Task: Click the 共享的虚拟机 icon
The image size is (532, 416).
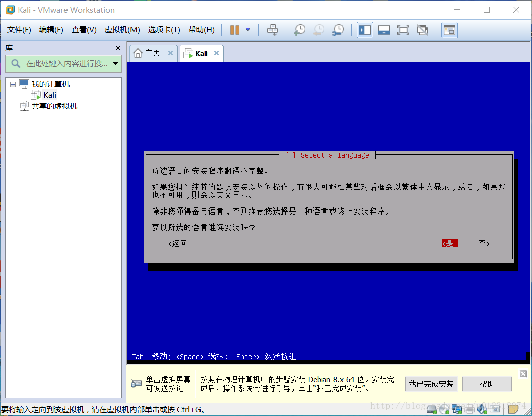Action: (x=24, y=106)
